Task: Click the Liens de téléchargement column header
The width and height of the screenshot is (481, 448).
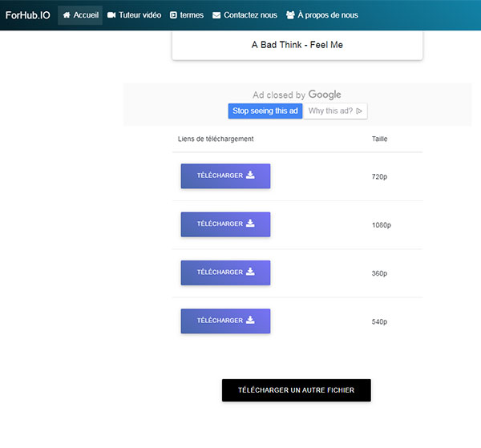Action: point(216,139)
